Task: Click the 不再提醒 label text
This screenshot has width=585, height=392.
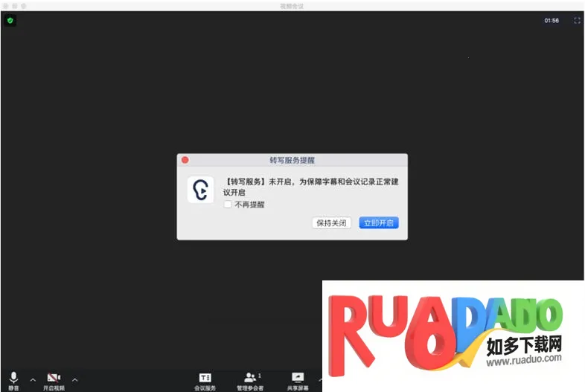Action: pos(249,205)
